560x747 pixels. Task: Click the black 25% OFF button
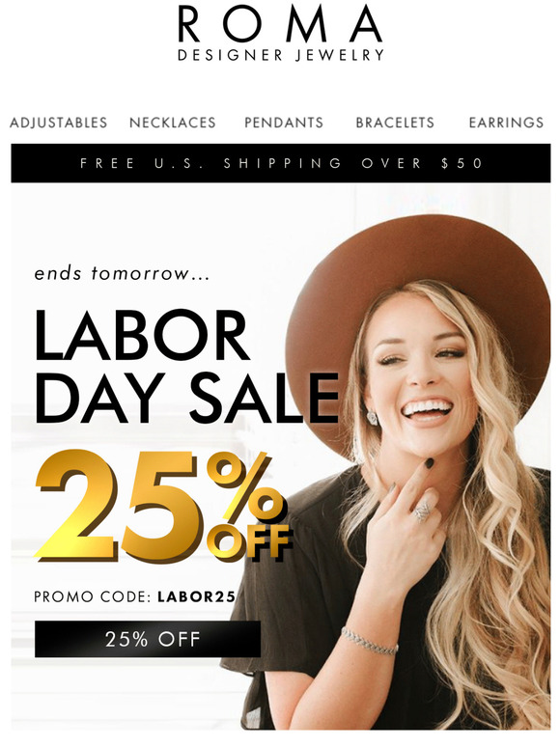pos(148,639)
